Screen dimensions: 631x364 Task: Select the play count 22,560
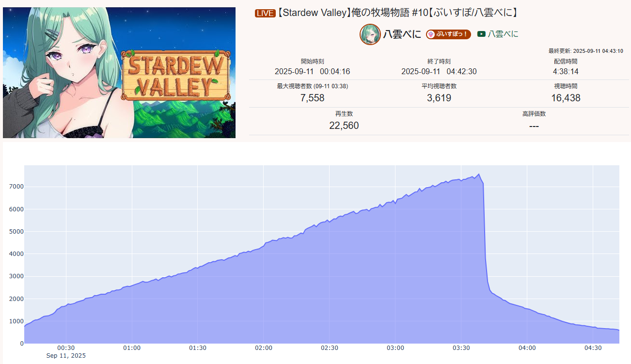344,126
